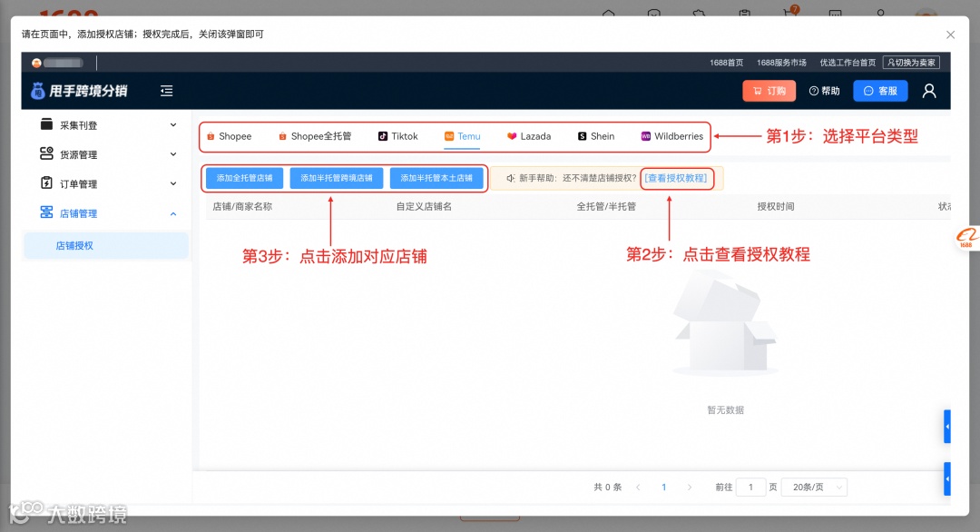Click the 暂无数据 empty state text
The height and width of the screenshot is (532, 980).
pos(726,410)
